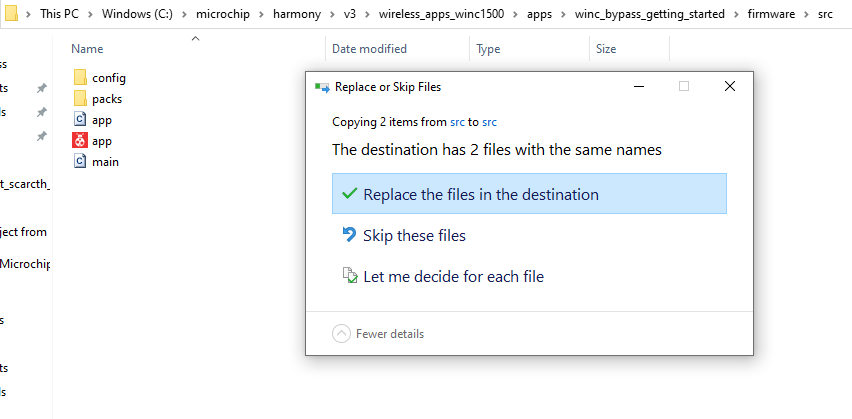The width and height of the screenshot is (852, 419).
Task: Select the red app header file icon
Action: pyautogui.click(x=81, y=141)
